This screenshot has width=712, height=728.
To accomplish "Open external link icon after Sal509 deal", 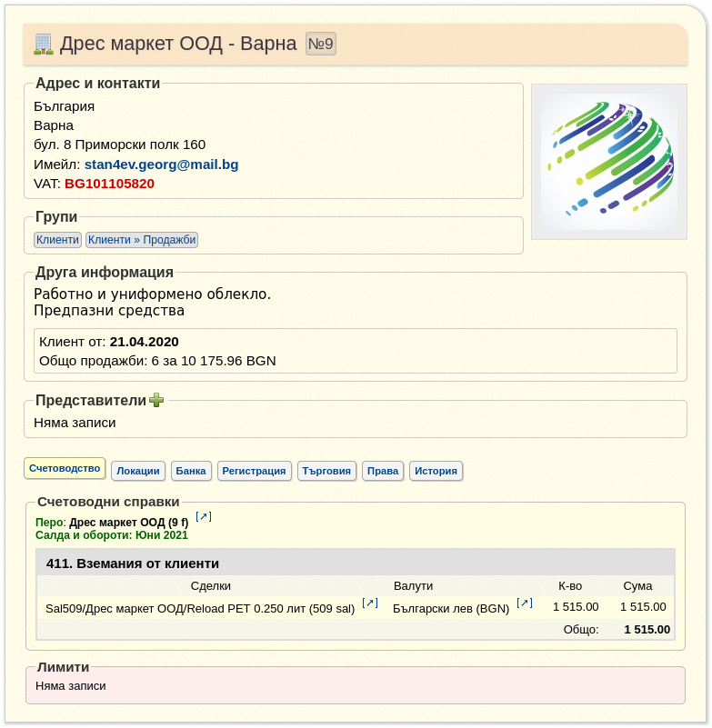I will (x=370, y=603).
